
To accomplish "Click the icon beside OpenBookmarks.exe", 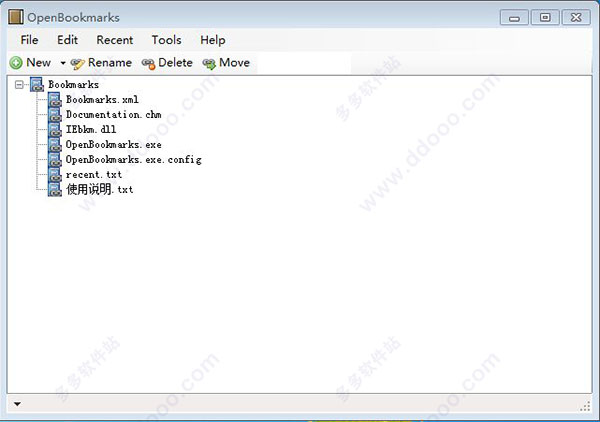I will pyautogui.click(x=55, y=145).
